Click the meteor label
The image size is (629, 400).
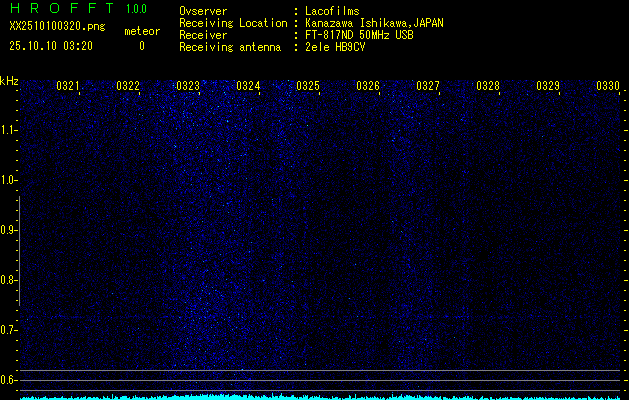(141, 31)
